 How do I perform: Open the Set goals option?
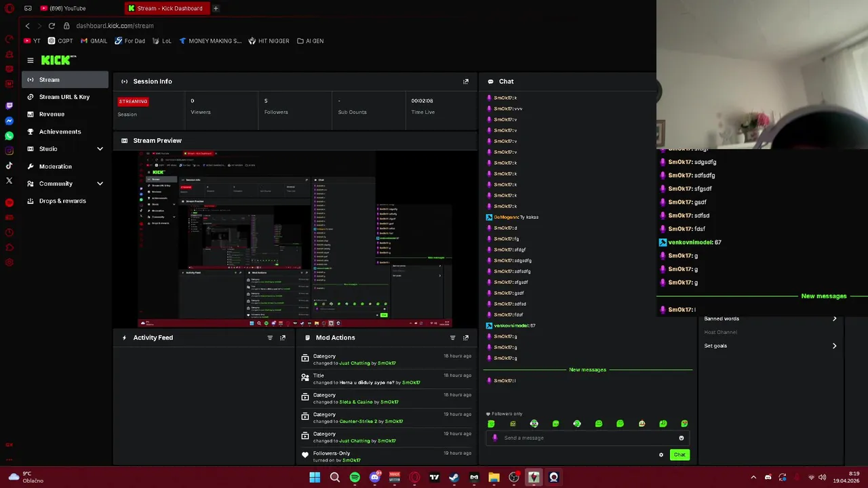click(770, 346)
